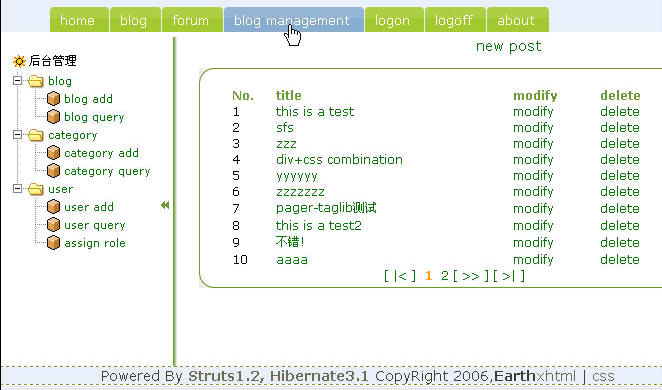Image resolution: width=662 pixels, height=390 pixels.
Task: Open blog query in the tree
Action: tap(94, 117)
